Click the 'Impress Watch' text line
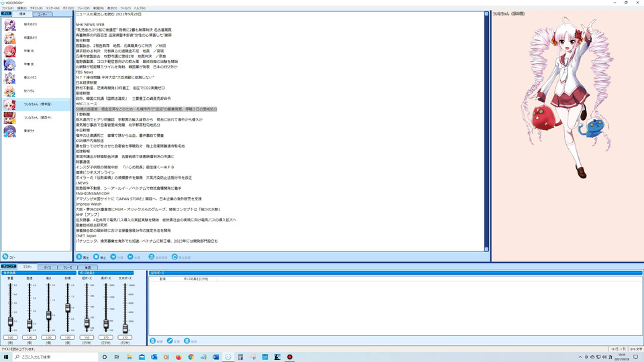Screen dimensions: 644x362 89,204
